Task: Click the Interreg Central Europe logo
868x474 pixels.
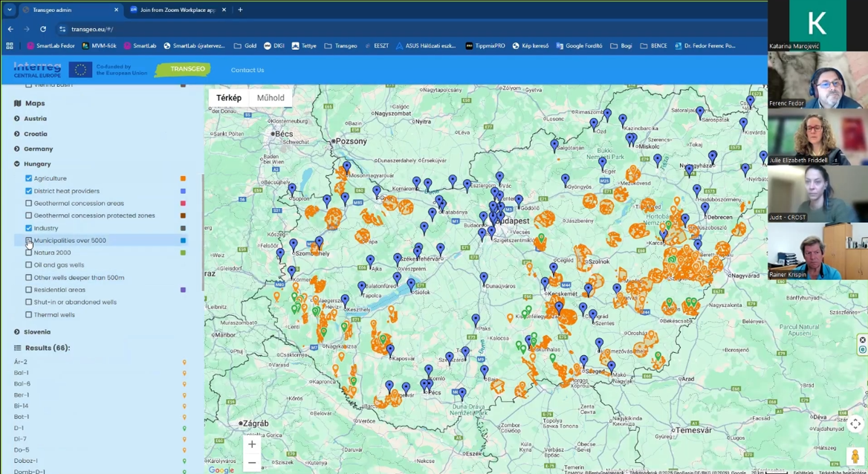Action: [37, 70]
